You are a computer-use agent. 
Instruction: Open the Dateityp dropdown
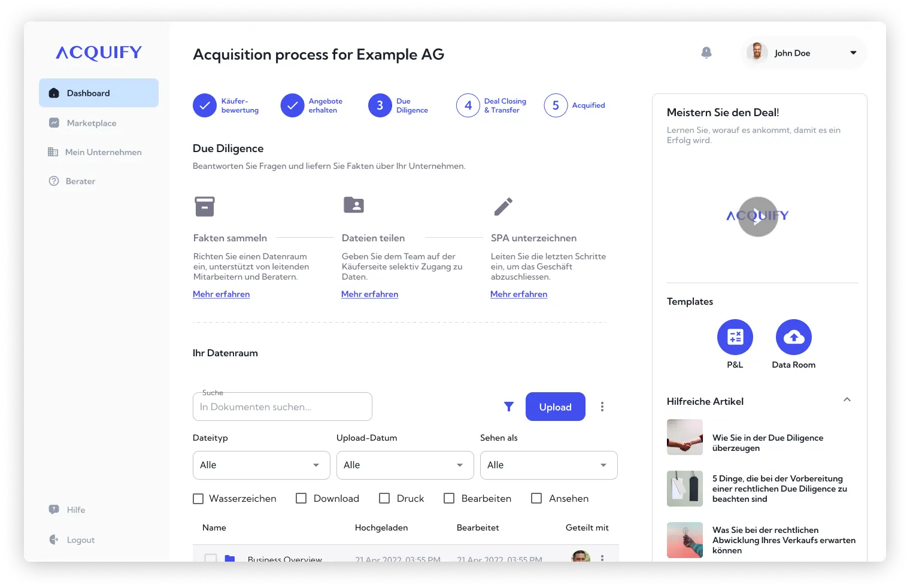pyautogui.click(x=262, y=465)
